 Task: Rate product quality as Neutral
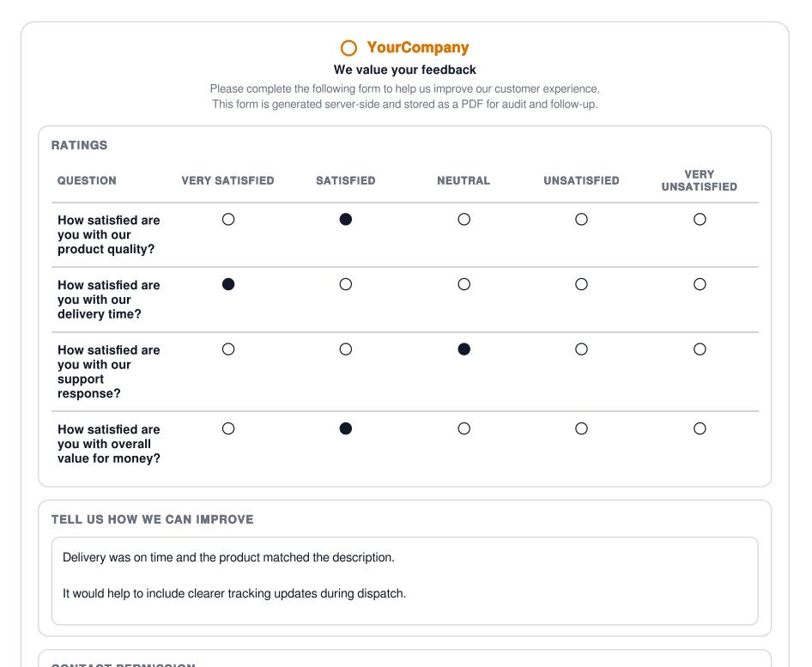coord(464,220)
